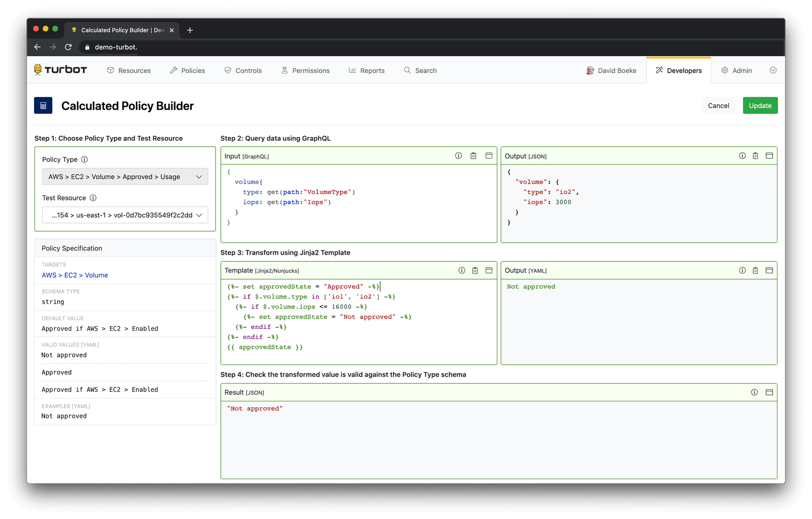Open the Reports section
Viewport: 812px width, 519px height.
click(x=366, y=71)
